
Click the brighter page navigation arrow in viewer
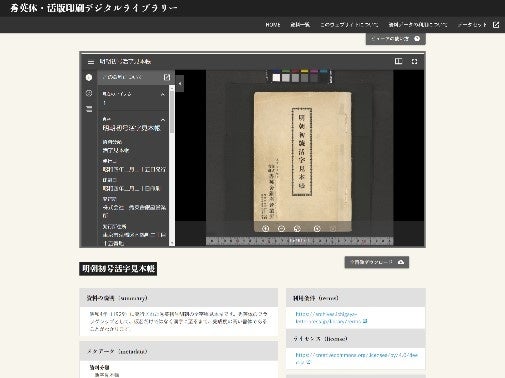tap(317, 229)
